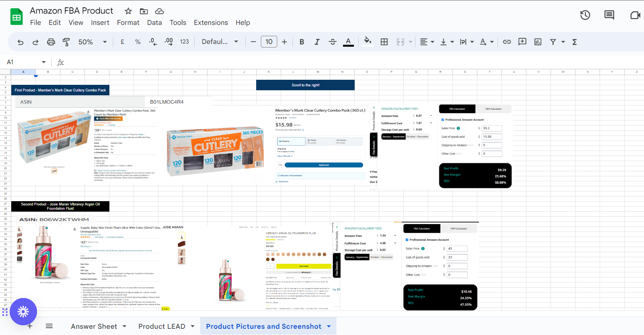Click the Redo arrow icon
644x335 pixels.
tap(35, 42)
